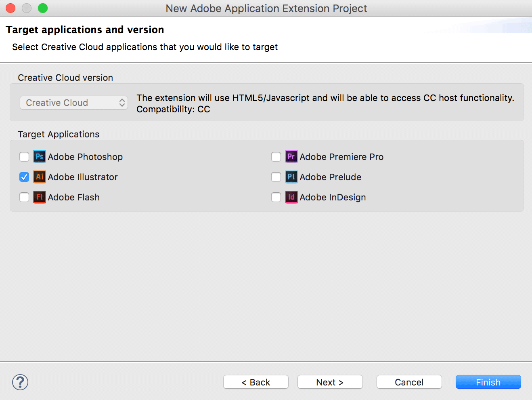Click the Adobe Prelude label
This screenshot has height=400, width=532.
[x=331, y=177]
